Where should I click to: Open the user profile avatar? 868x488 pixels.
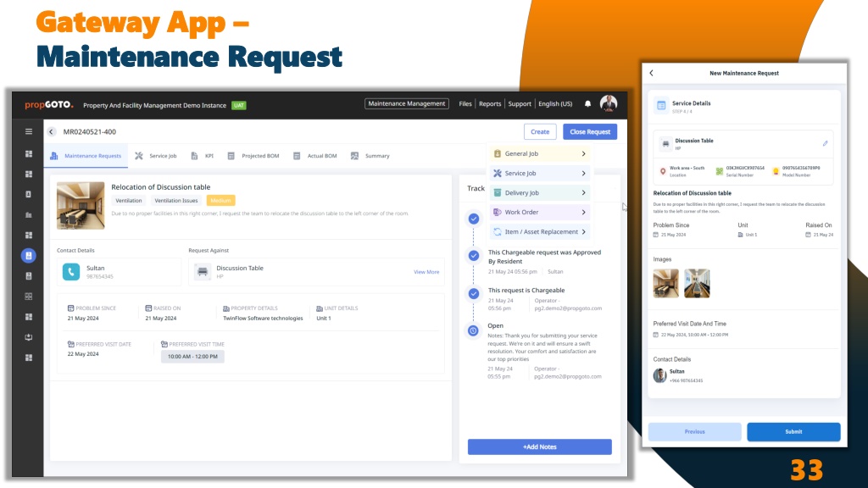click(x=609, y=103)
